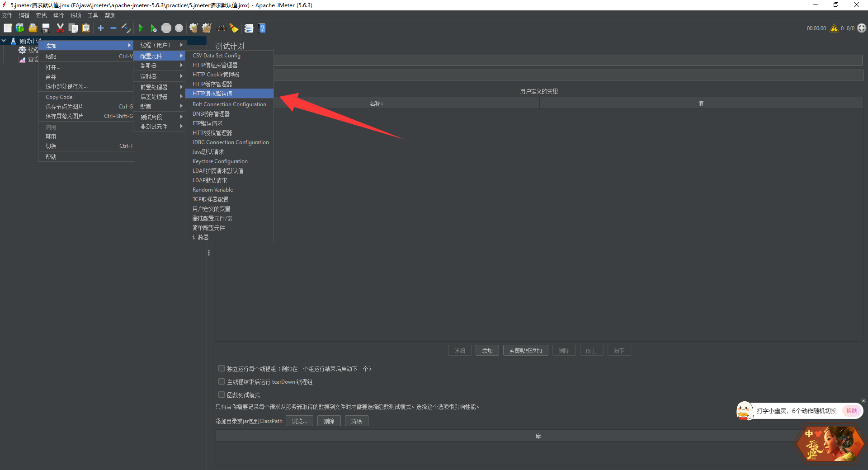868x470 pixels.
Task: Select the Thread Group gear icon in tree
Action: click(x=22, y=50)
